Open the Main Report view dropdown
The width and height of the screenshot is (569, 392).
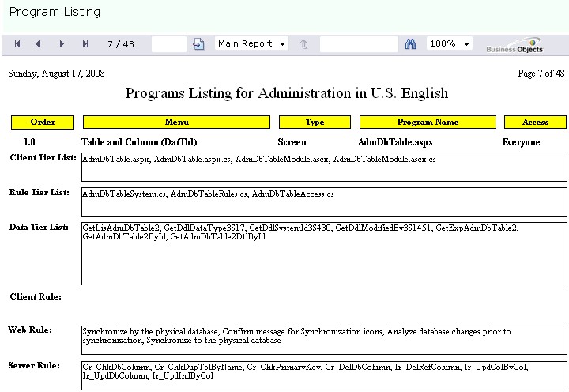pyautogui.click(x=251, y=44)
